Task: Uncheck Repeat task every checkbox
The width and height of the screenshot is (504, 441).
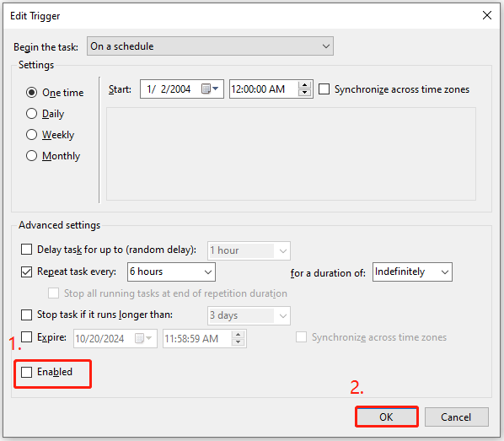Action: click(27, 272)
